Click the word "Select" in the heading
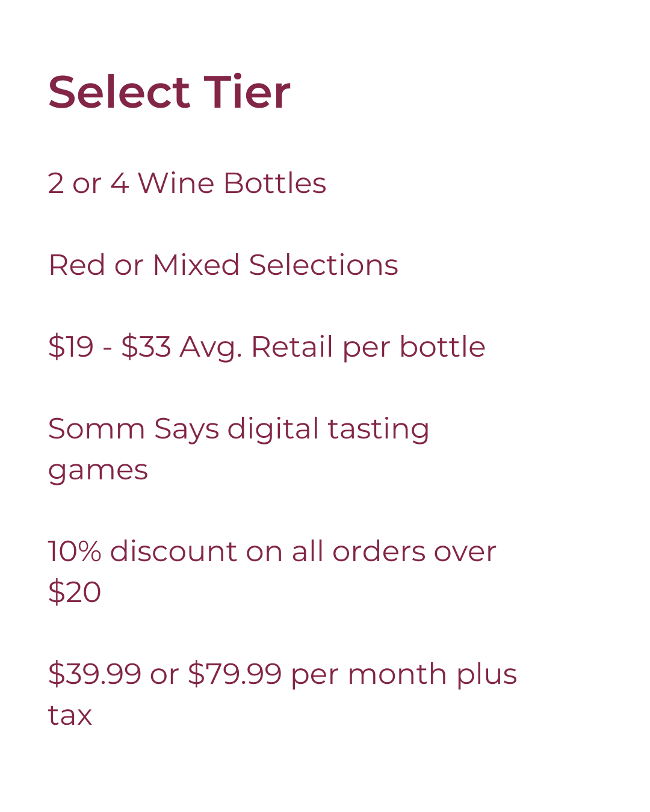The height and width of the screenshot is (812, 650). pos(119,93)
